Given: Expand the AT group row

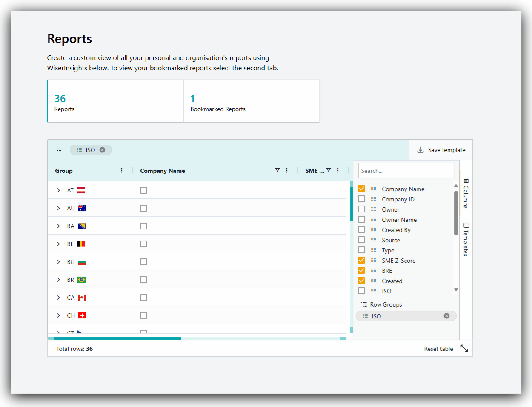Looking at the screenshot, I should click(x=58, y=190).
